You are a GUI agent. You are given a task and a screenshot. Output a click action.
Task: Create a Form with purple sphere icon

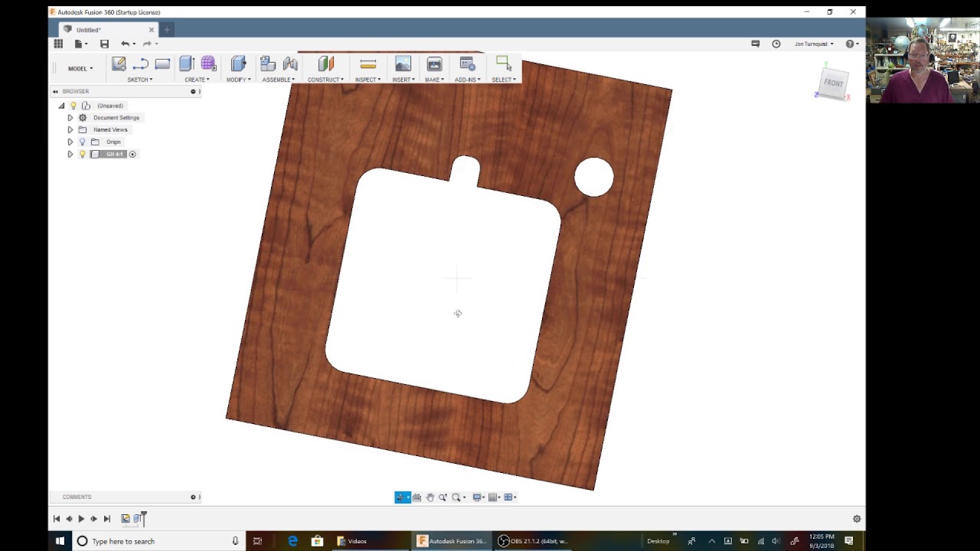(x=208, y=64)
